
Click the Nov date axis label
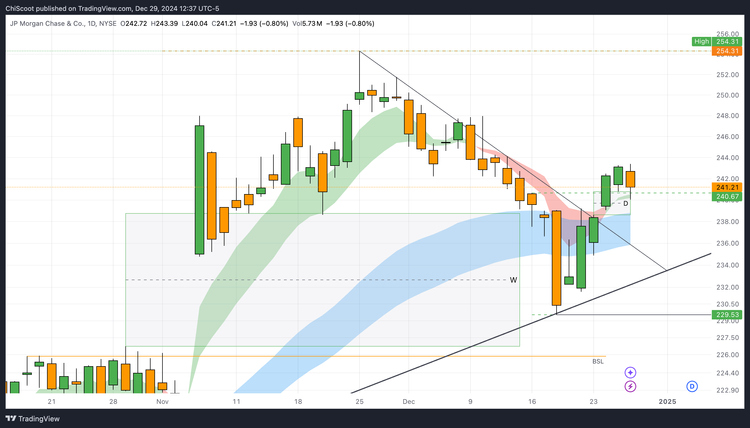click(x=163, y=402)
